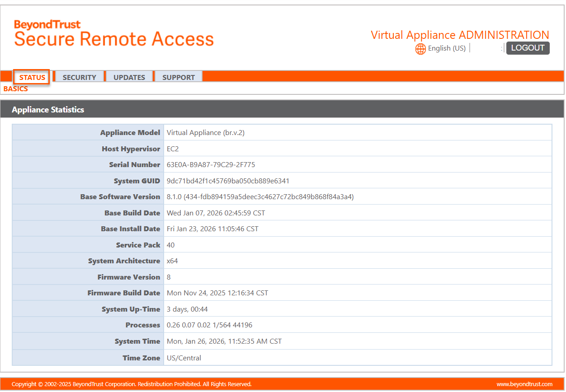Select the 8.1.0 base software version text
Image resolution: width=566 pixels, height=392 pixels.
pyautogui.click(x=260, y=197)
